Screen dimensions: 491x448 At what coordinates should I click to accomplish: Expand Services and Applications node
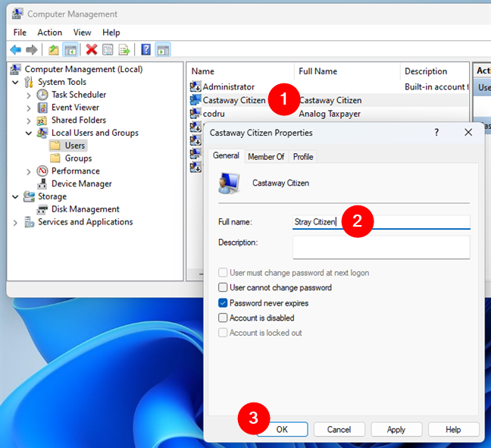pyautogui.click(x=15, y=223)
